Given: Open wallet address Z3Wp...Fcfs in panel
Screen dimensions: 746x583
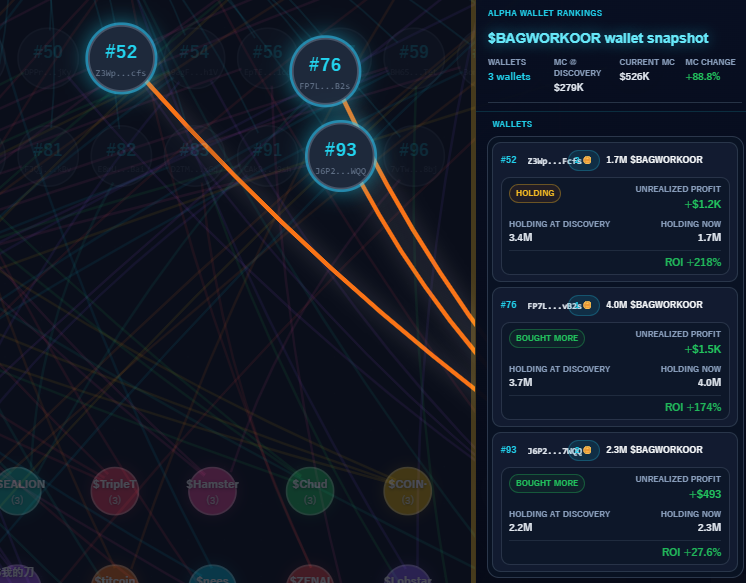Looking at the screenshot, I should [554, 161].
